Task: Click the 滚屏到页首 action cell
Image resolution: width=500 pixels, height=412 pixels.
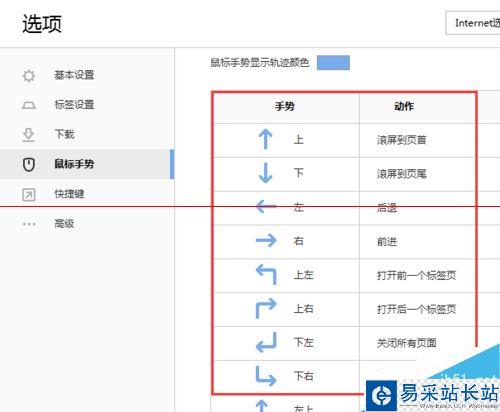Action: pos(418,140)
